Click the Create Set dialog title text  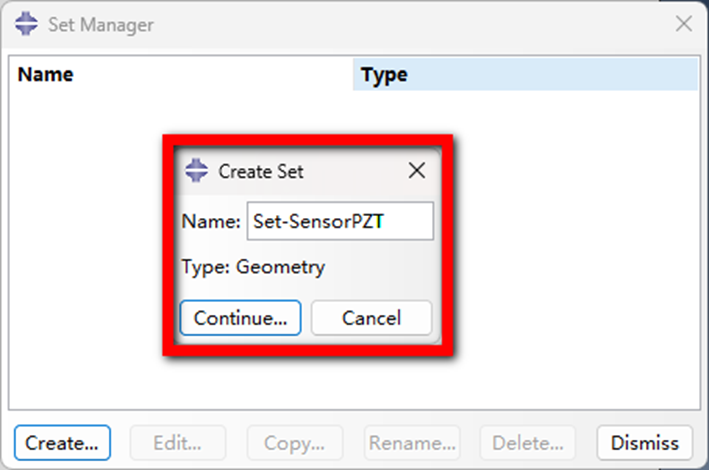261,172
